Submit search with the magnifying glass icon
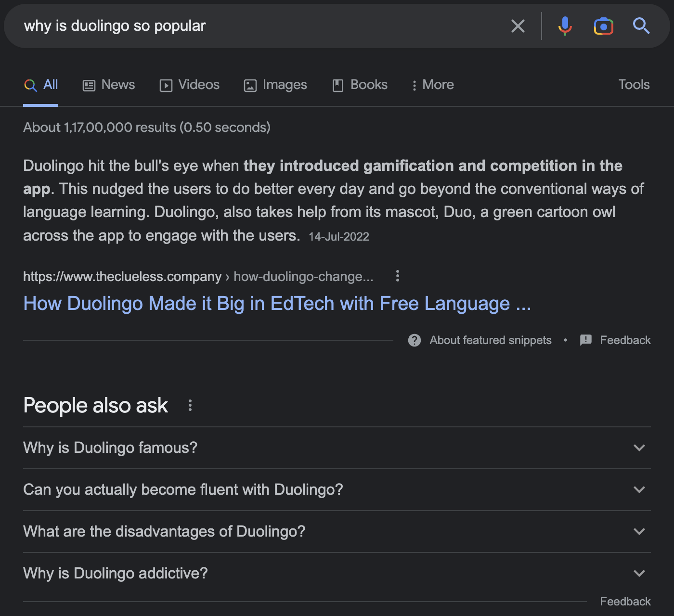Screen dimensions: 674x616 (x=641, y=26)
